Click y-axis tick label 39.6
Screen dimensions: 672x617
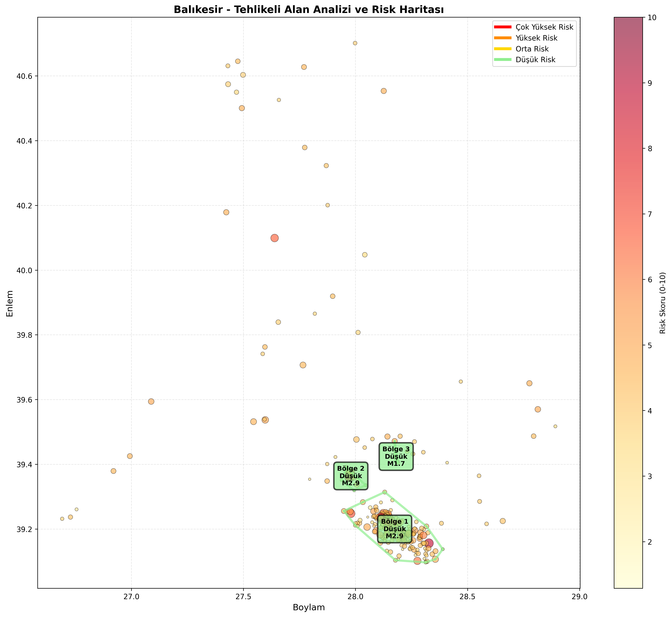[25, 400]
